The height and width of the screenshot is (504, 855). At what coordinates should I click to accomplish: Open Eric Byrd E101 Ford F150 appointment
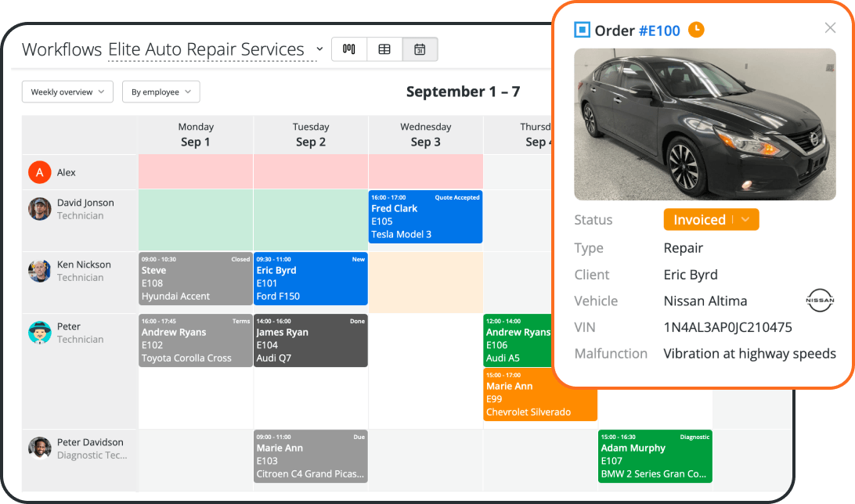pyautogui.click(x=310, y=279)
